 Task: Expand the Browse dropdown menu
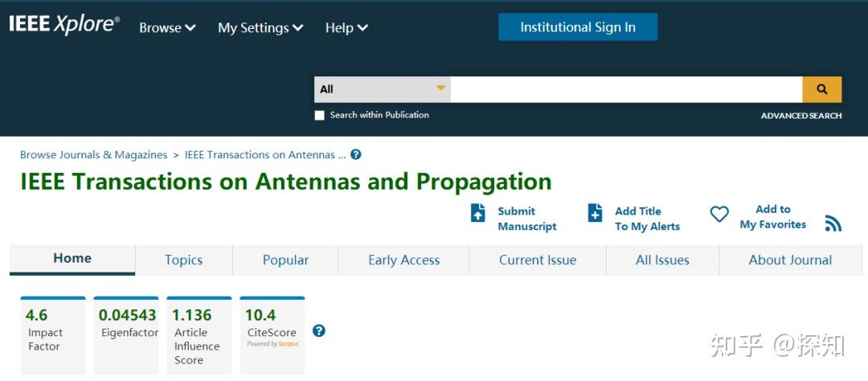click(167, 27)
